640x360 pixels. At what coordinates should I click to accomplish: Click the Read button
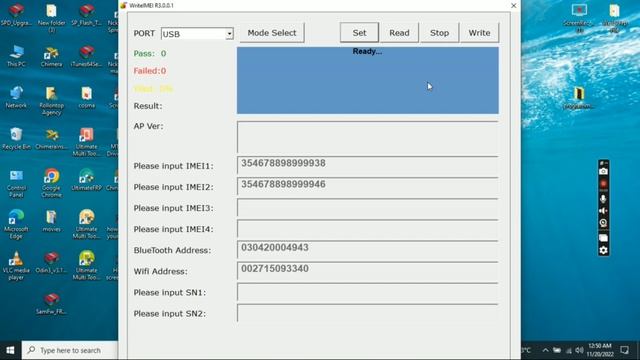click(399, 33)
